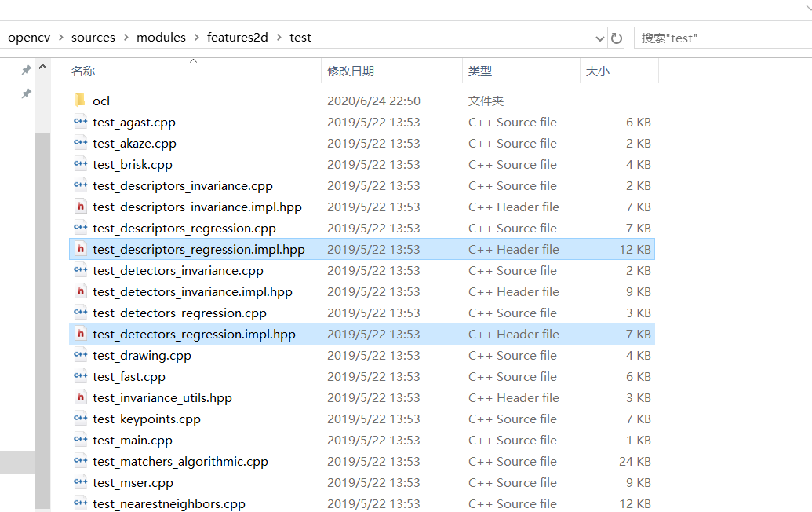
Task: Open the address bar history dropdown
Action: click(599, 37)
